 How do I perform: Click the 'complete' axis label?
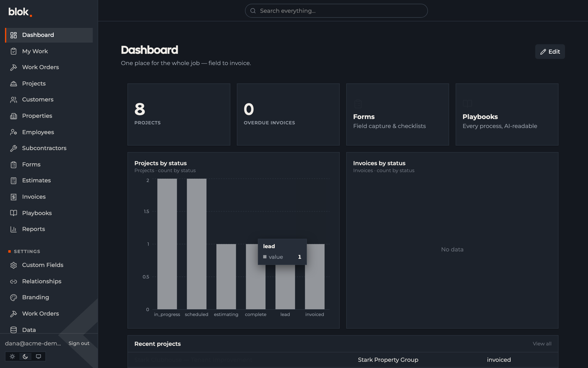coord(255,315)
